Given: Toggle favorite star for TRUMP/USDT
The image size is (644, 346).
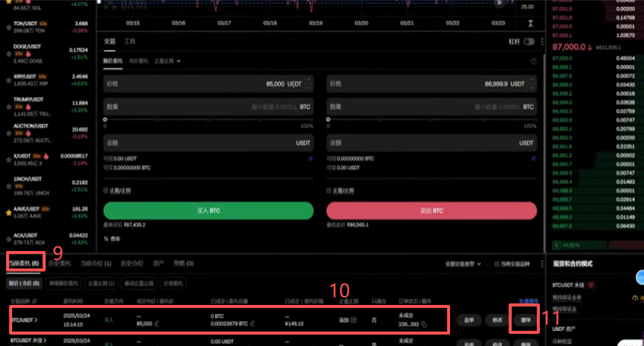Looking at the screenshot, I should point(8,106).
